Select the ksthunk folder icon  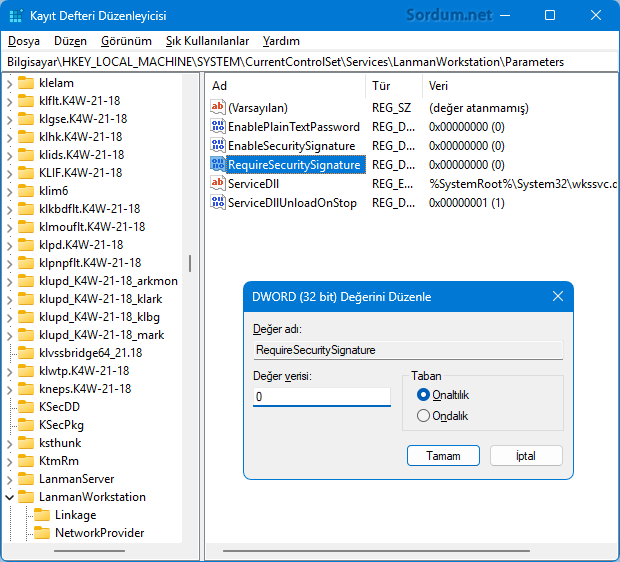[26, 443]
